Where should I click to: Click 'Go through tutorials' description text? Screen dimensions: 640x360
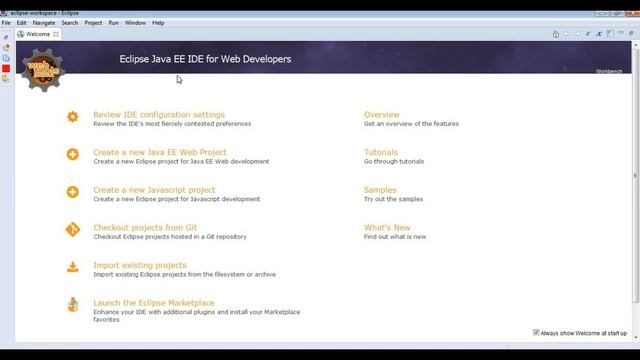(394, 161)
